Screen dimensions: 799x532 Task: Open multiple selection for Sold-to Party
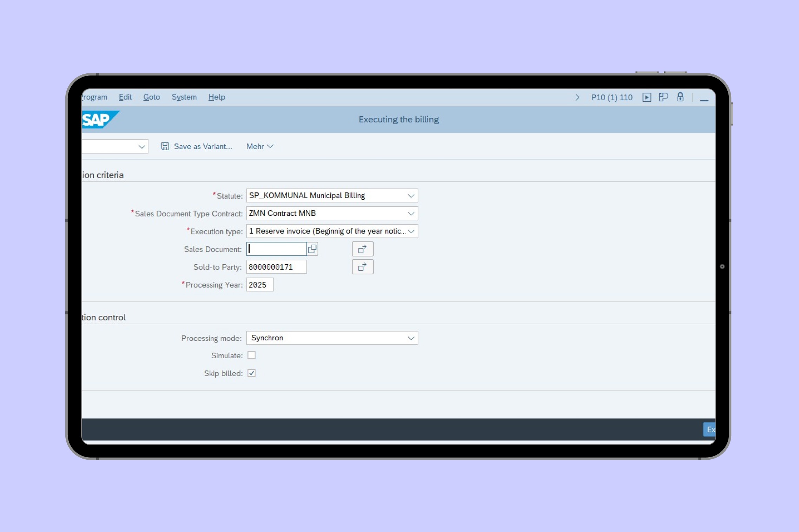click(362, 267)
